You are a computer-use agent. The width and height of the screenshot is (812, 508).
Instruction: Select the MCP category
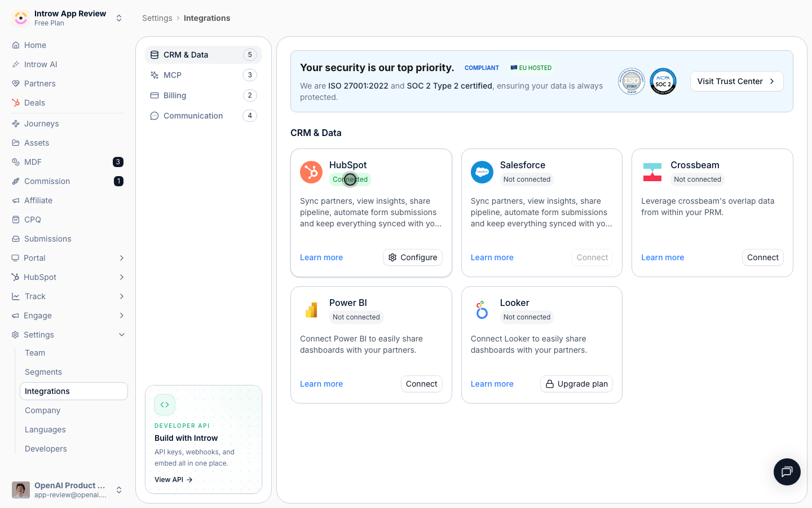click(x=204, y=75)
